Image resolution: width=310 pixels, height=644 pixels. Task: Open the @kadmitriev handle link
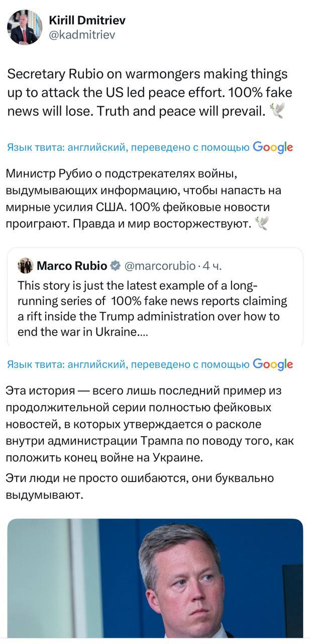point(82,34)
